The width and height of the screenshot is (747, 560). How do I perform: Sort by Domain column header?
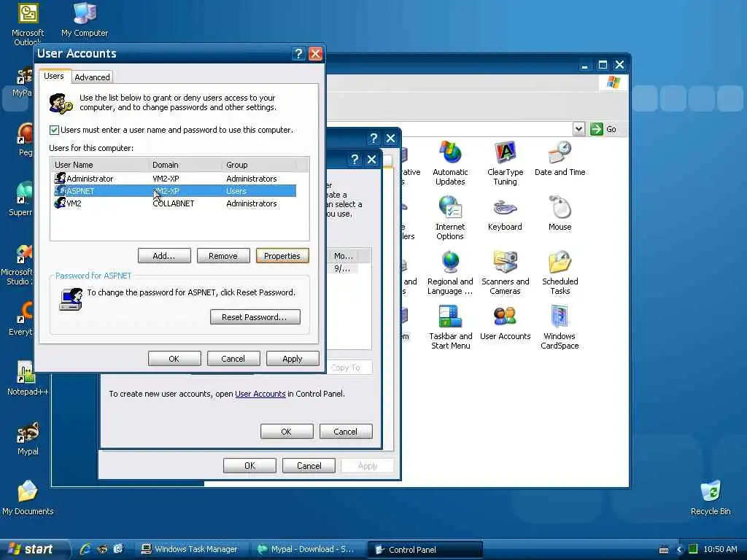[185, 165]
